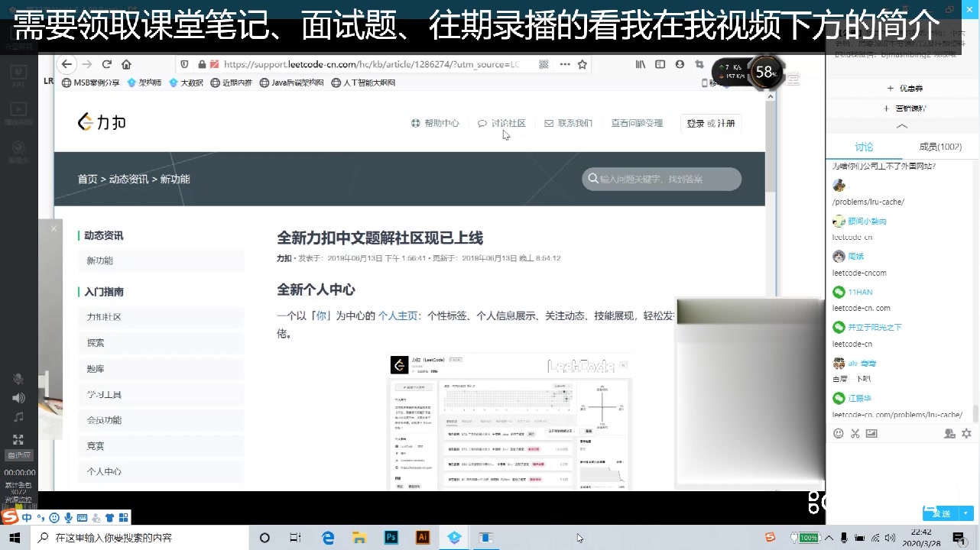Select 会员功能 in the left sidebar
The height and width of the screenshot is (550, 980).
[161, 420]
